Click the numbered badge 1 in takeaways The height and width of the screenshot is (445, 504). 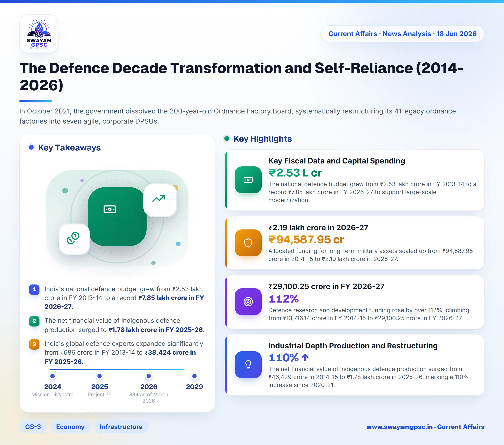[x=34, y=289]
